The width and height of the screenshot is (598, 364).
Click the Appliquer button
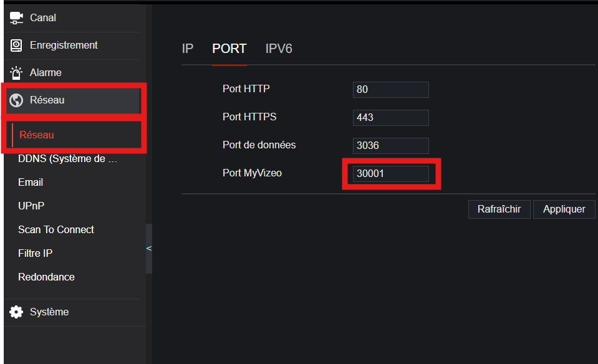(564, 209)
